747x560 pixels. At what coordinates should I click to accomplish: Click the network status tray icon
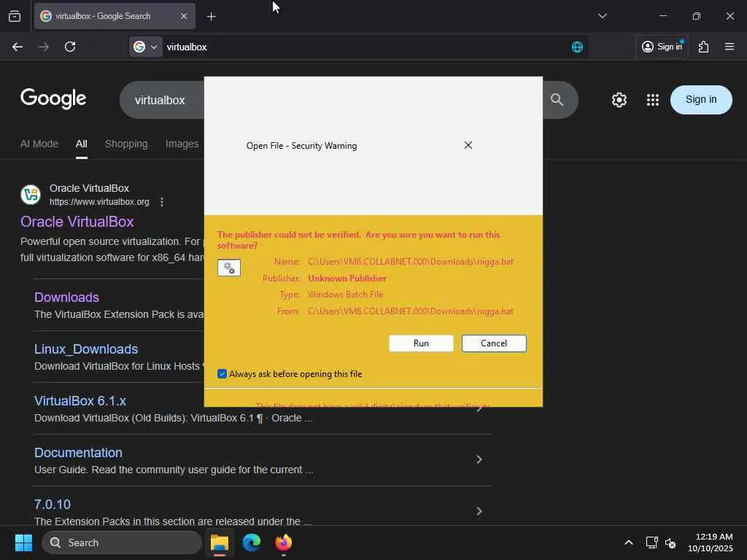coord(651,542)
